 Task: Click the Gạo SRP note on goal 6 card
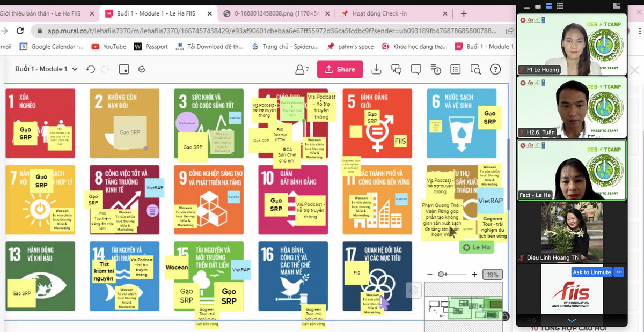(x=490, y=117)
